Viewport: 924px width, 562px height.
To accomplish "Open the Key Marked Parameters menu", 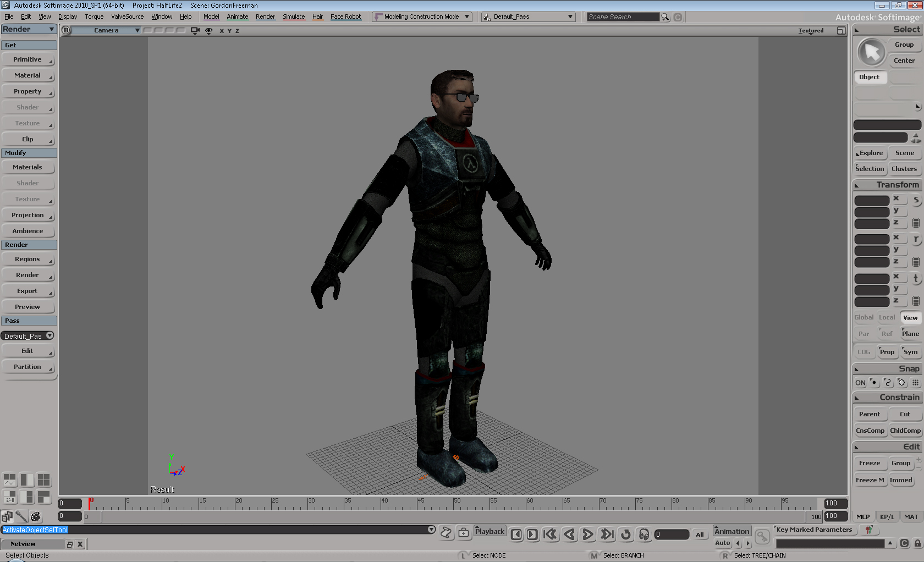I will [x=814, y=530].
